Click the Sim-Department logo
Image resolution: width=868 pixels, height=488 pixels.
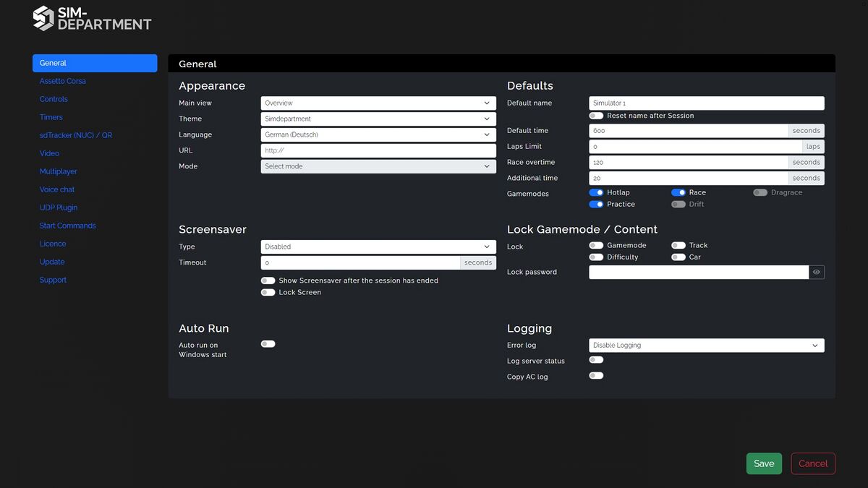(x=92, y=19)
